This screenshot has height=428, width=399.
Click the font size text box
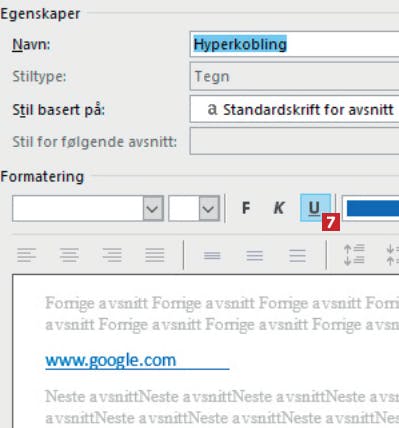[x=184, y=209]
